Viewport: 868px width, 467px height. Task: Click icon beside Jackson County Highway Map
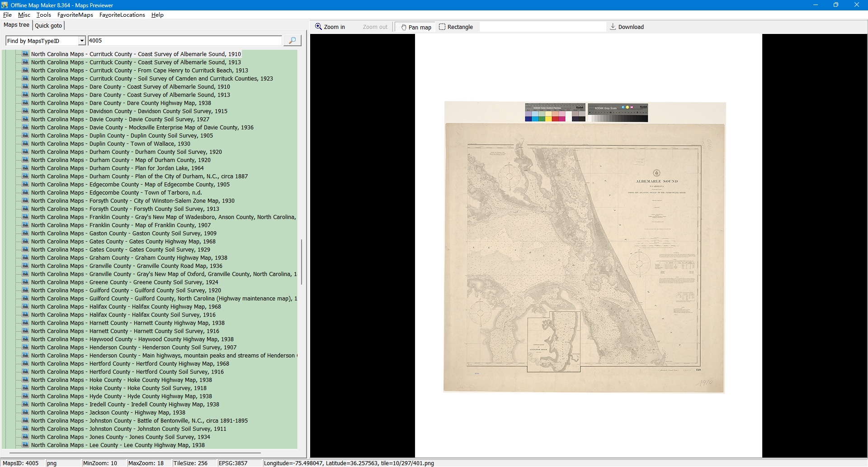pyautogui.click(x=26, y=413)
